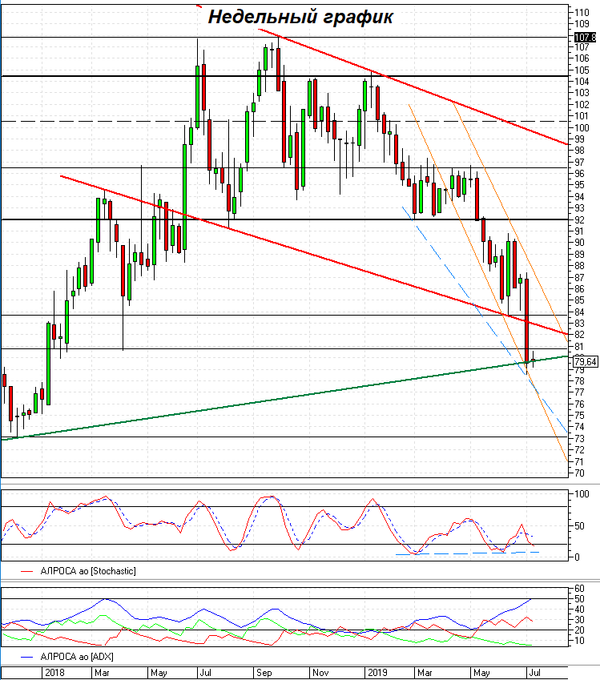Viewport: 600px width, 680px height.
Task: Click the 92 price level on axis
Action: [580, 220]
